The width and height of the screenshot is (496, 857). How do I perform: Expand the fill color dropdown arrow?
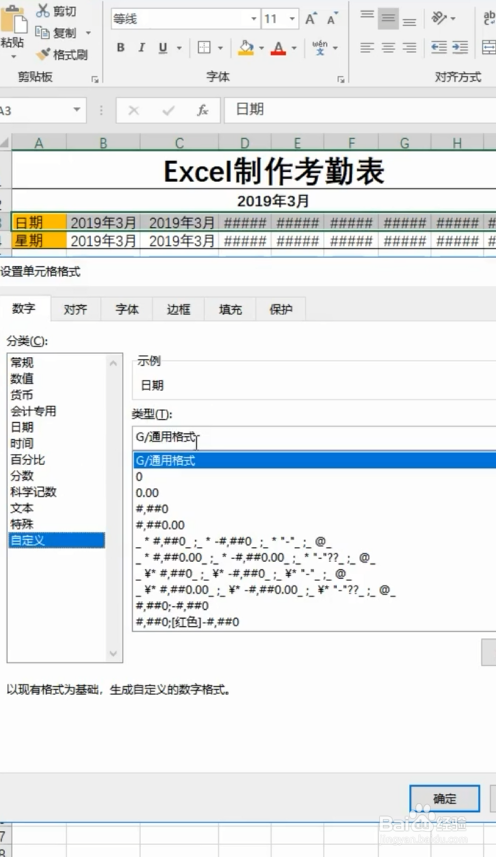(x=261, y=48)
